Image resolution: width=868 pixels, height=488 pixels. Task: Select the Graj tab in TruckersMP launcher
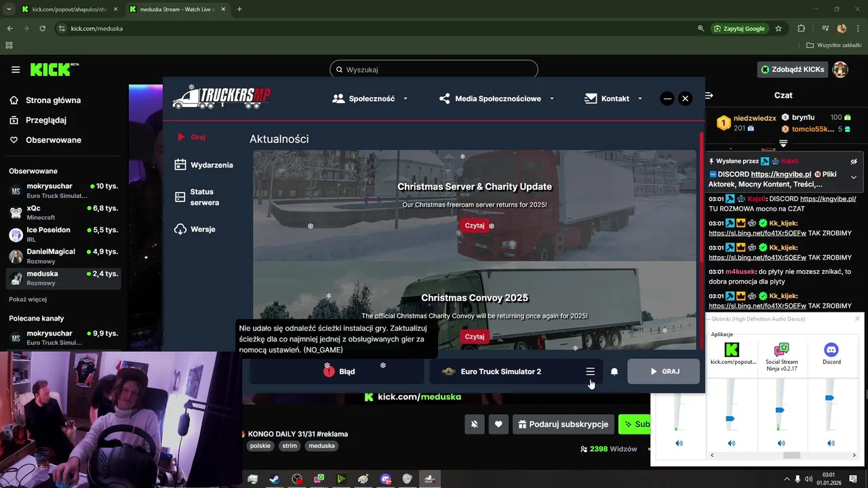pyautogui.click(x=191, y=137)
